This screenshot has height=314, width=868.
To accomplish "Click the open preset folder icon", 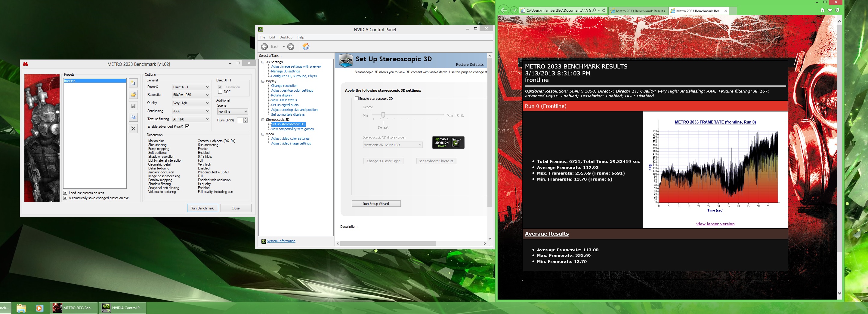I will (133, 95).
